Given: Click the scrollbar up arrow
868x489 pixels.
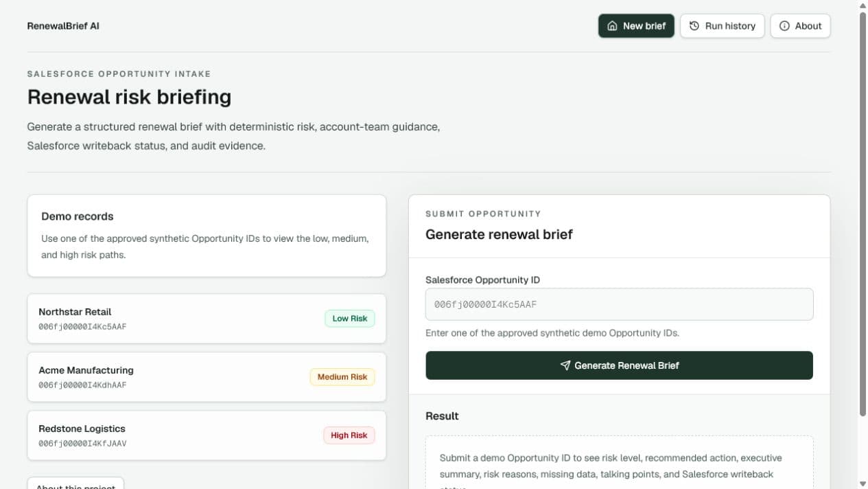Looking at the screenshot, I should [863, 5].
